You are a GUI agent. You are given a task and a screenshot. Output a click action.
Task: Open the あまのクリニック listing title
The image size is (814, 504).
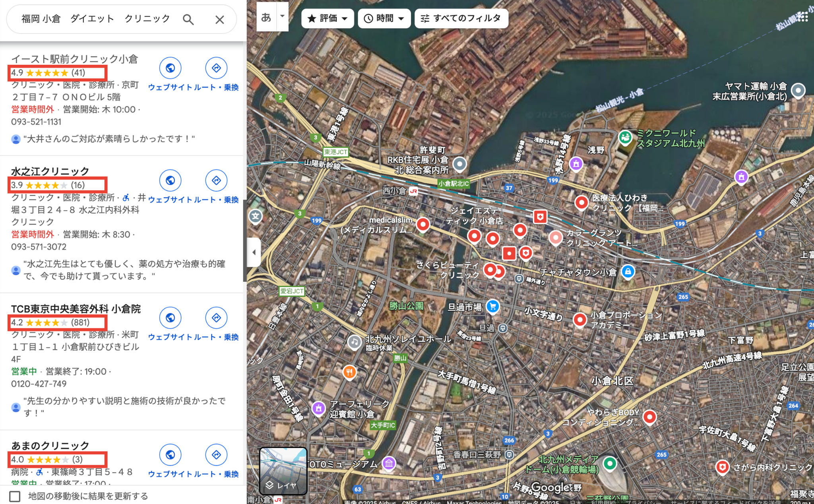click(x=50, y=446)
